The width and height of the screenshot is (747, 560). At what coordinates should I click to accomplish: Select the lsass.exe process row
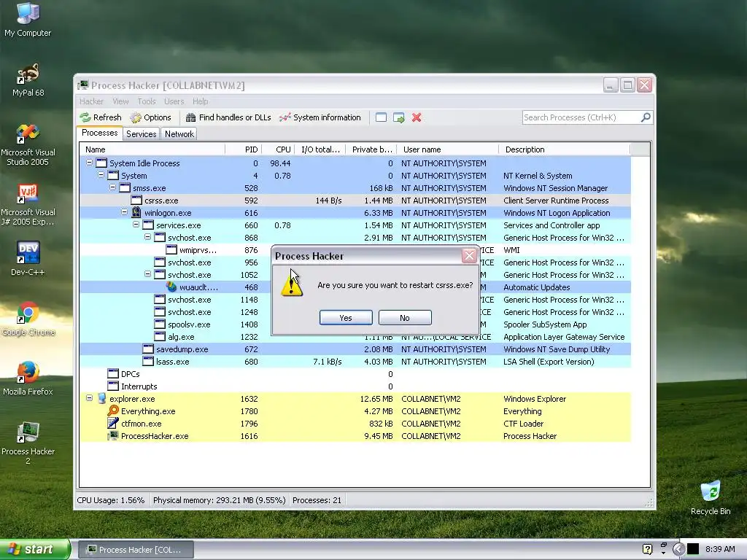(355, 362)
